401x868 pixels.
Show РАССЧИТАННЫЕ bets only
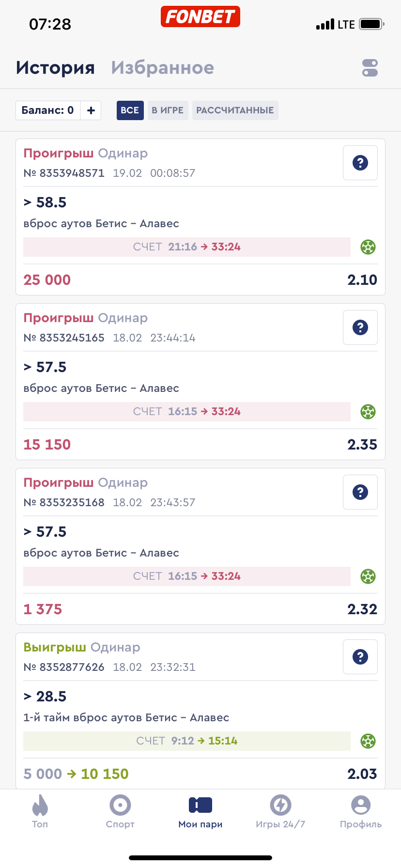[235, 110]
